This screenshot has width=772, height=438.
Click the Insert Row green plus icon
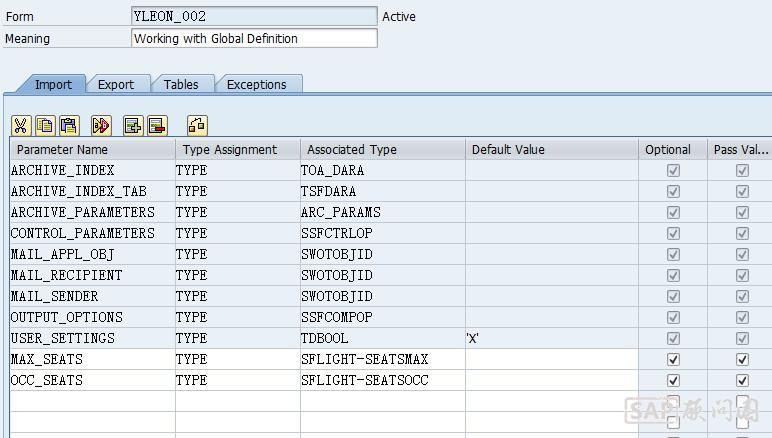(133, 125)
